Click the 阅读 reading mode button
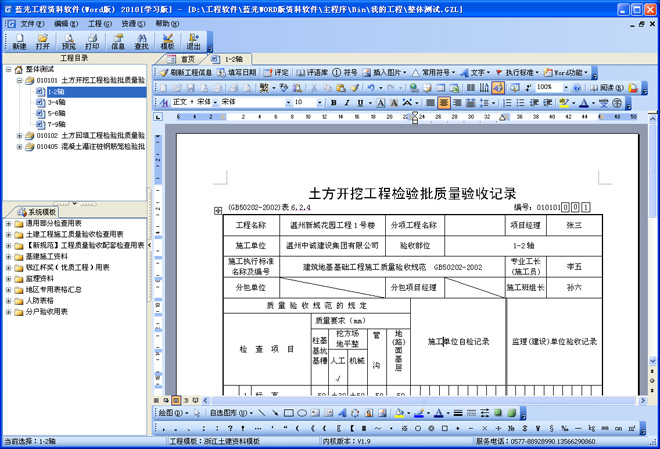The image size is (660, 449). click(x=607, y=88)
